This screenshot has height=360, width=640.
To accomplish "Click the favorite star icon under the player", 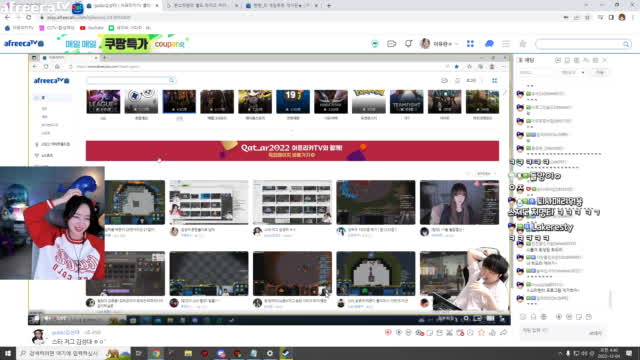I will (482, 333).
